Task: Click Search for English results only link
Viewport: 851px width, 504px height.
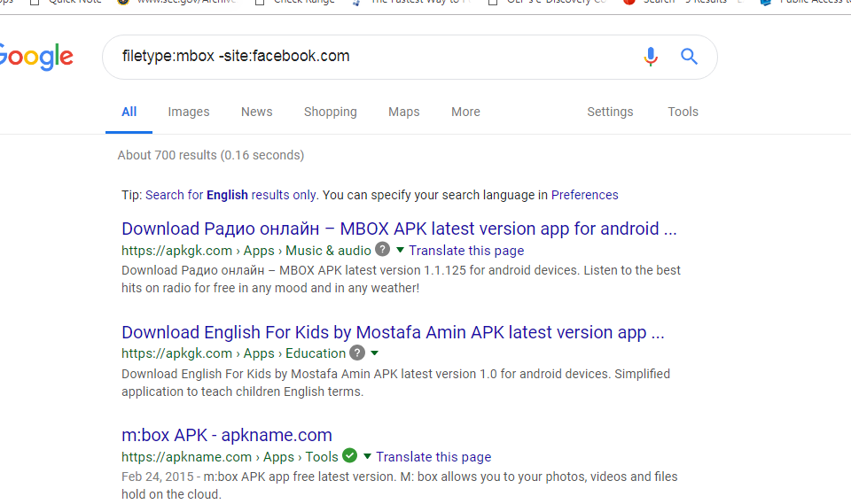Action: (230, 195)
